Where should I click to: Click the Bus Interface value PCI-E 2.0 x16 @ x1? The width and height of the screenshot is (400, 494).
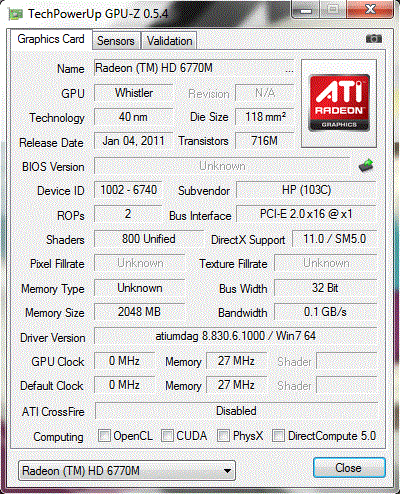pos(306,214)
